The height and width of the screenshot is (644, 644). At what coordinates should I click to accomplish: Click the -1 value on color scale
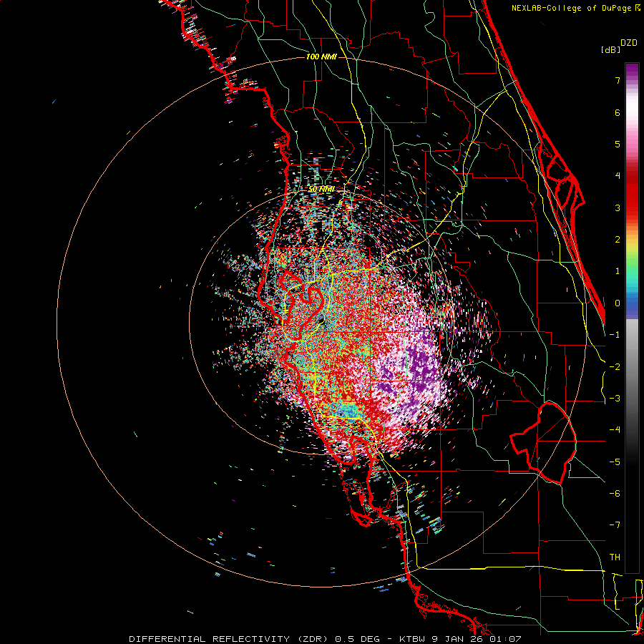tap(615, 335)
